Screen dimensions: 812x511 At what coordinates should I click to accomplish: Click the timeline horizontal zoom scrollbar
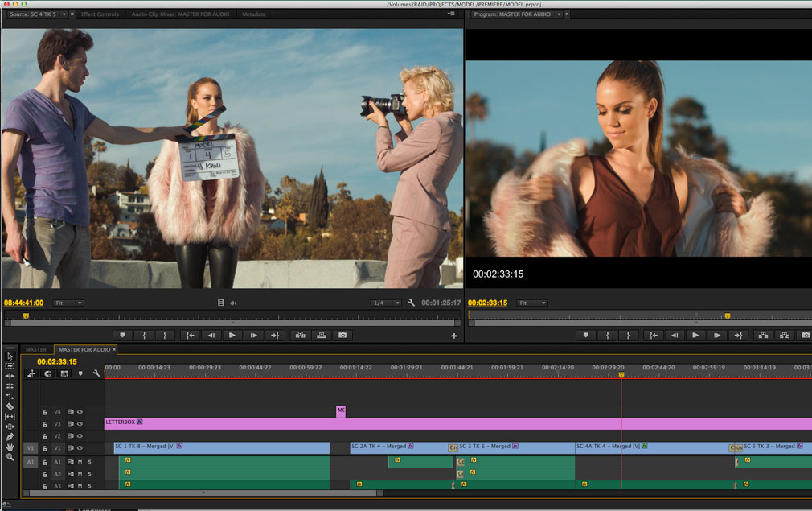[203, 492]
